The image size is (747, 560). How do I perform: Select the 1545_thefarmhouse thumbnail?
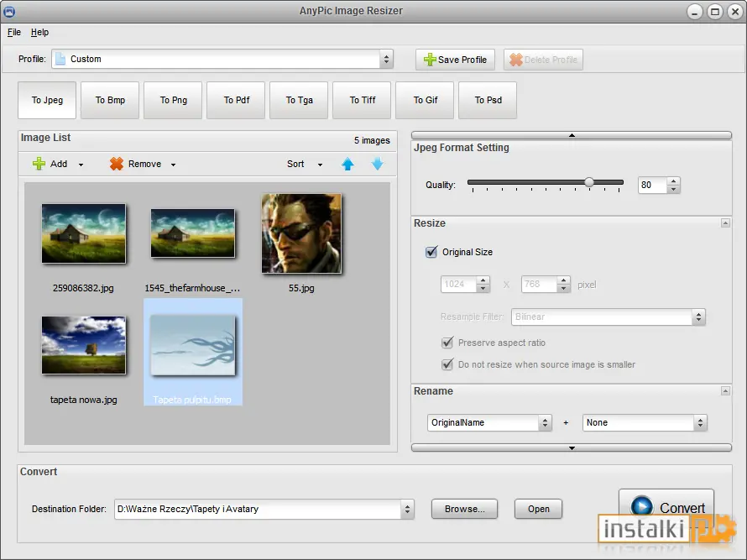192,233
